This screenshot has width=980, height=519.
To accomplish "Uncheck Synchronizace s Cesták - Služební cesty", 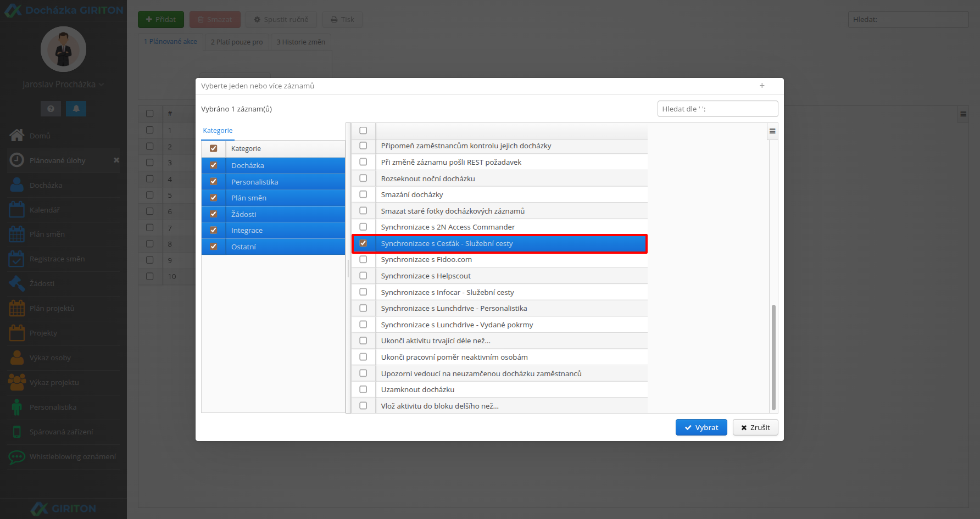I will (x=363, y=243).
